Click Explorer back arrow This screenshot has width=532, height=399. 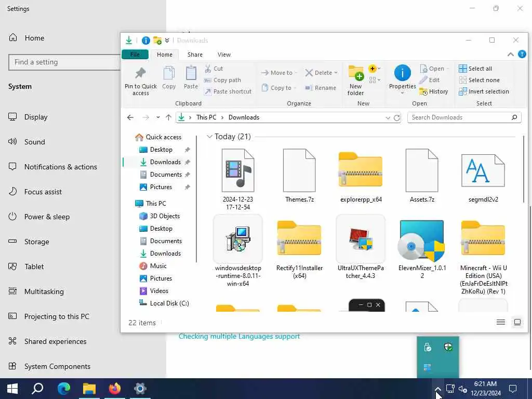point(130,117)
